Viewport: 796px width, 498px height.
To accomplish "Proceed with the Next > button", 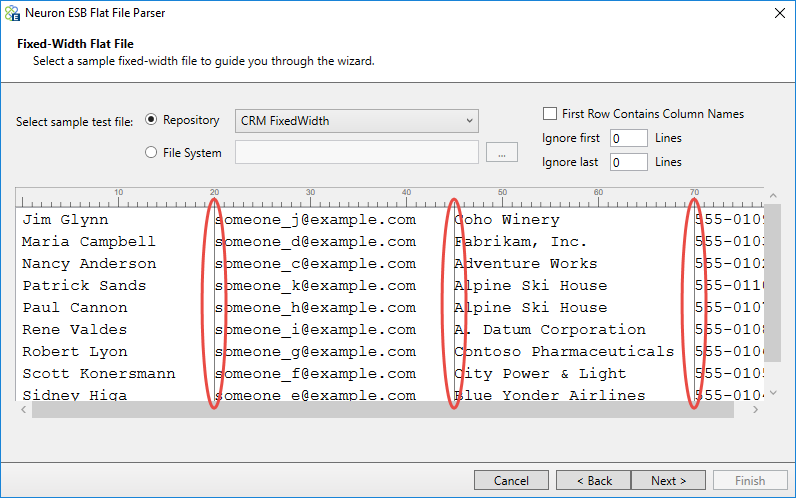I will pos(668,480).
